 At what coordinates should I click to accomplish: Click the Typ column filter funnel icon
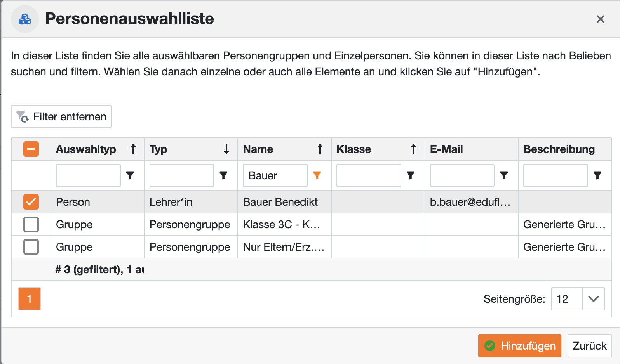(224, 175)
